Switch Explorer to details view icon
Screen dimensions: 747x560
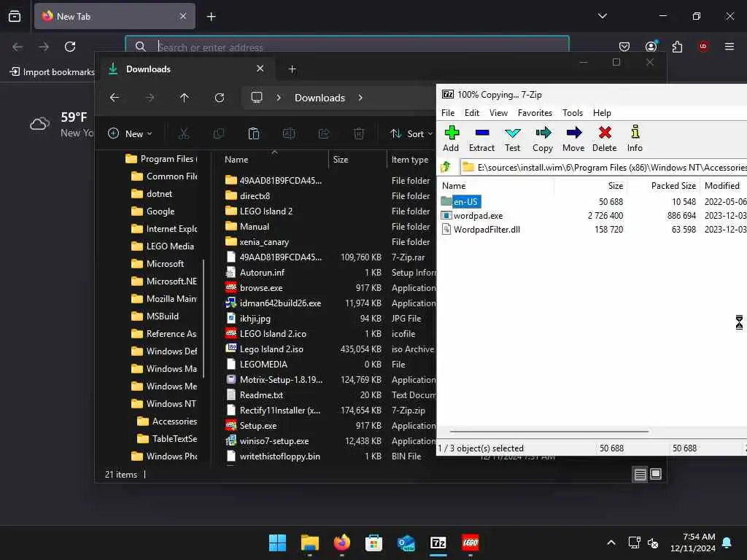(640, 474)
